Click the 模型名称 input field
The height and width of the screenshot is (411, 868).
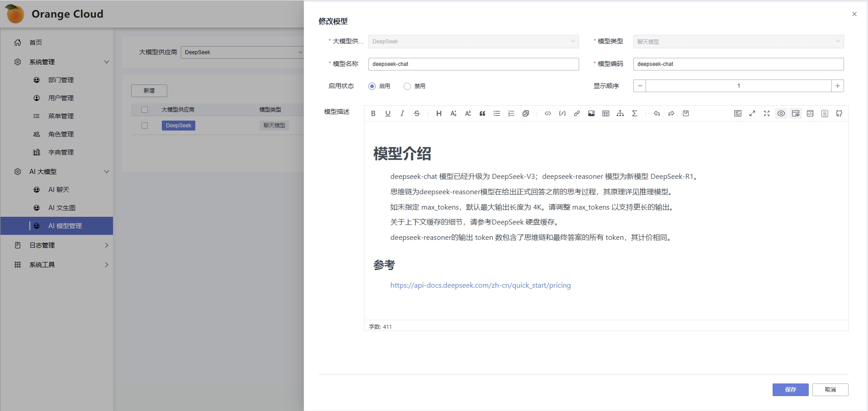pos(473,64)
